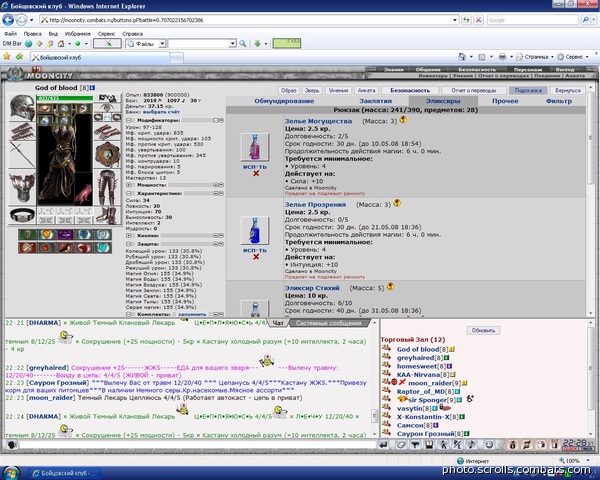
Task: Open the DM Bar search field dropdown
Action: [x=232, y=44]
